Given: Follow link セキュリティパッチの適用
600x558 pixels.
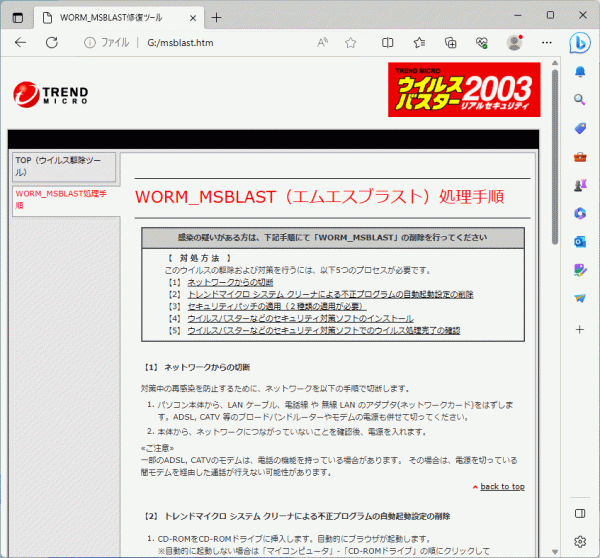Looking at the screenshot, I should tap(277, 307).
